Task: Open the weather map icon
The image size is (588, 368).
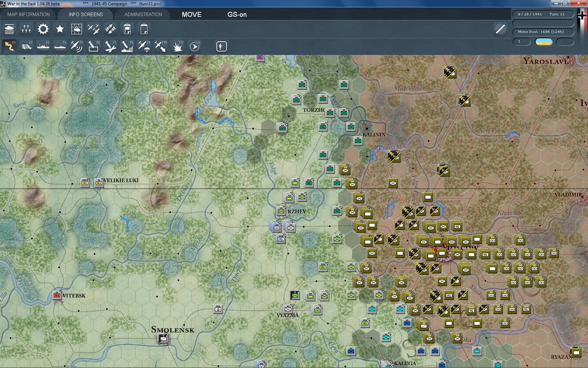Action: pyautogui.click(x=77, y=29)
